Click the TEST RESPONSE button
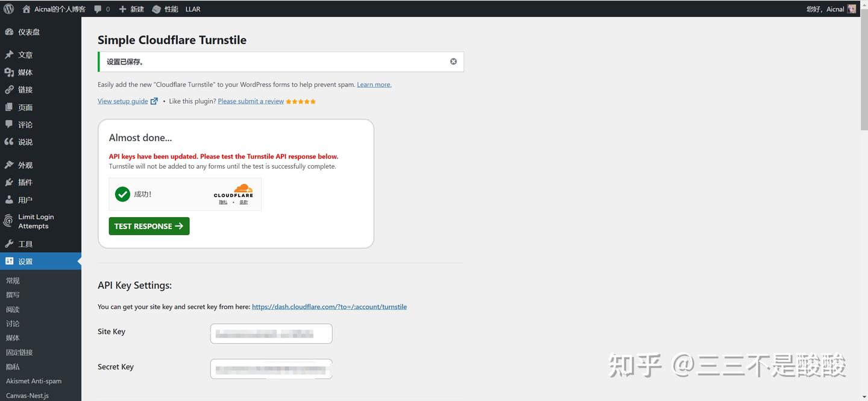 point(149,226)
